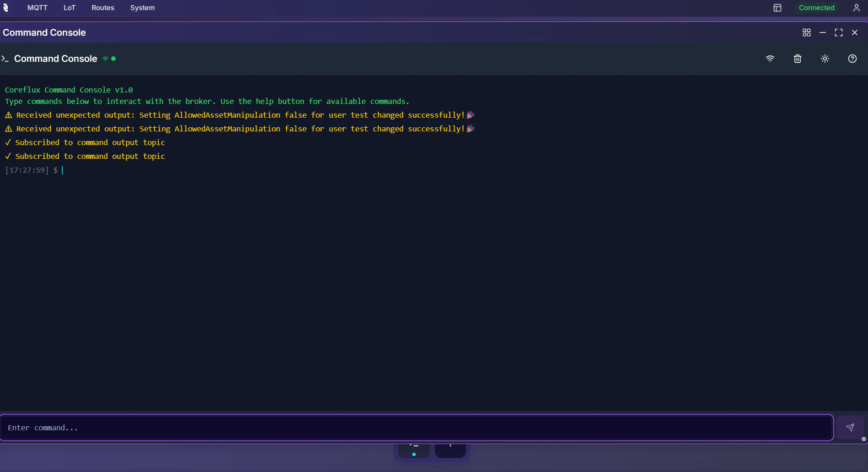Toggle fullscreen mode for Command Console
This screenshot has width=868, height=472.
839,33
